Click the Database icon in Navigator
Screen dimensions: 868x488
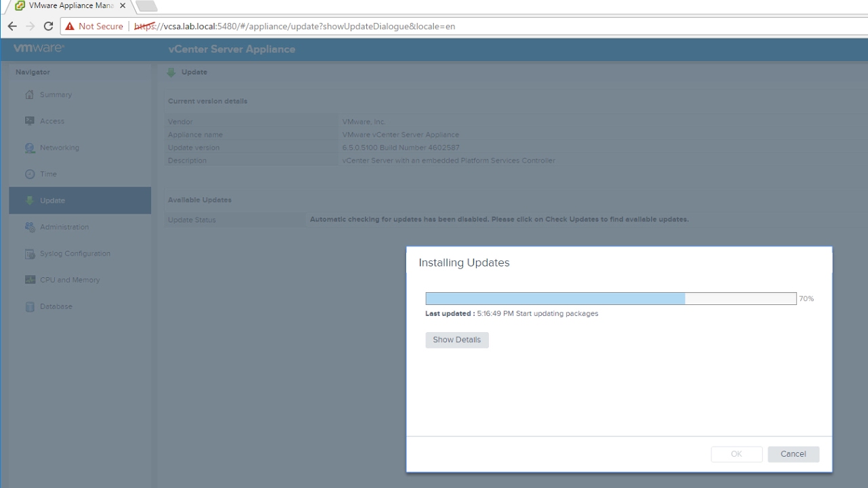(x=29, y=306)
